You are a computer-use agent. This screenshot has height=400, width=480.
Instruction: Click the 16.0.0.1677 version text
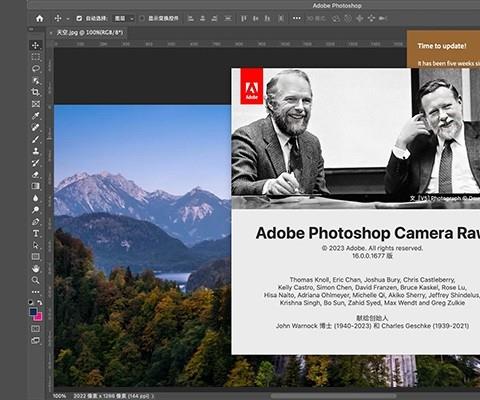pos(372,256)
